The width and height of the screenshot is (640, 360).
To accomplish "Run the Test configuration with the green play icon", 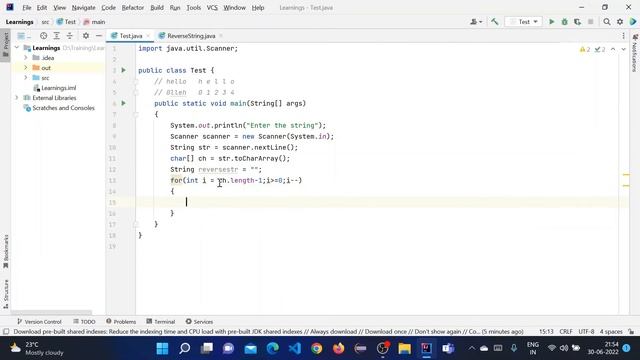I will tap(551, 22).
